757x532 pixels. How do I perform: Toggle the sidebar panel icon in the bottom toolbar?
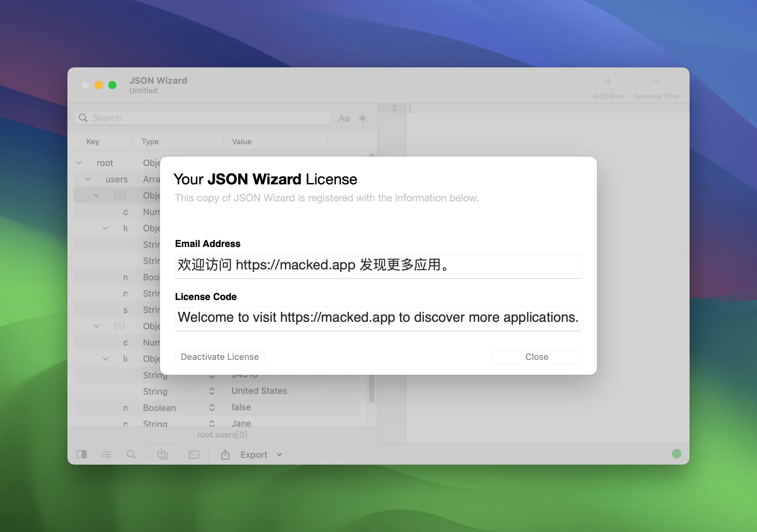[82, 454]
